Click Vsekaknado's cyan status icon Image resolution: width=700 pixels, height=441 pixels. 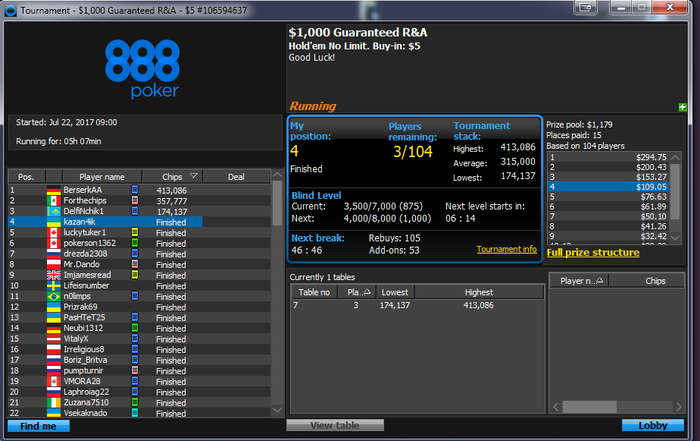[x=135, y=413]
